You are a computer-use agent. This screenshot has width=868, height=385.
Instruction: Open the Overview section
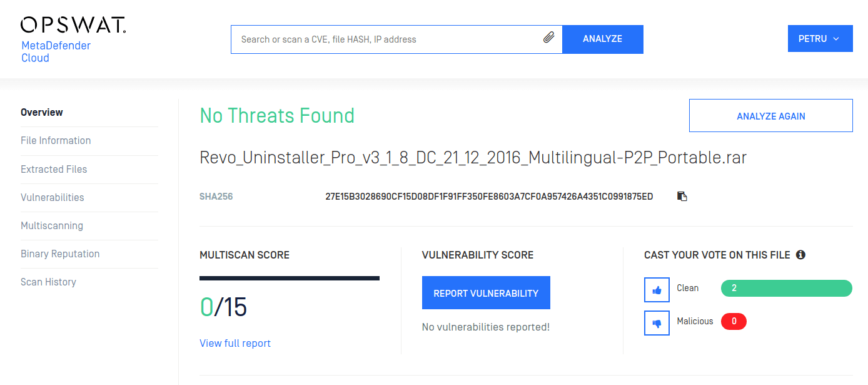tap(42, 113)
